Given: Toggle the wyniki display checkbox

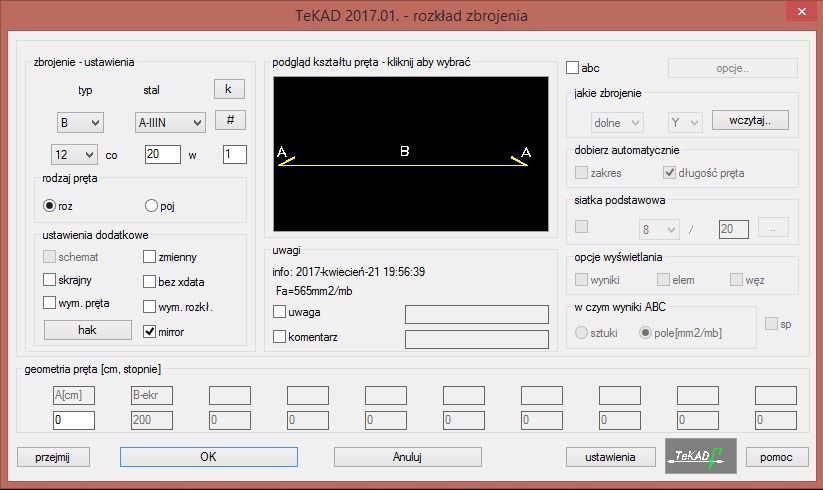Looking at the screenshot, I should point(582,280).
